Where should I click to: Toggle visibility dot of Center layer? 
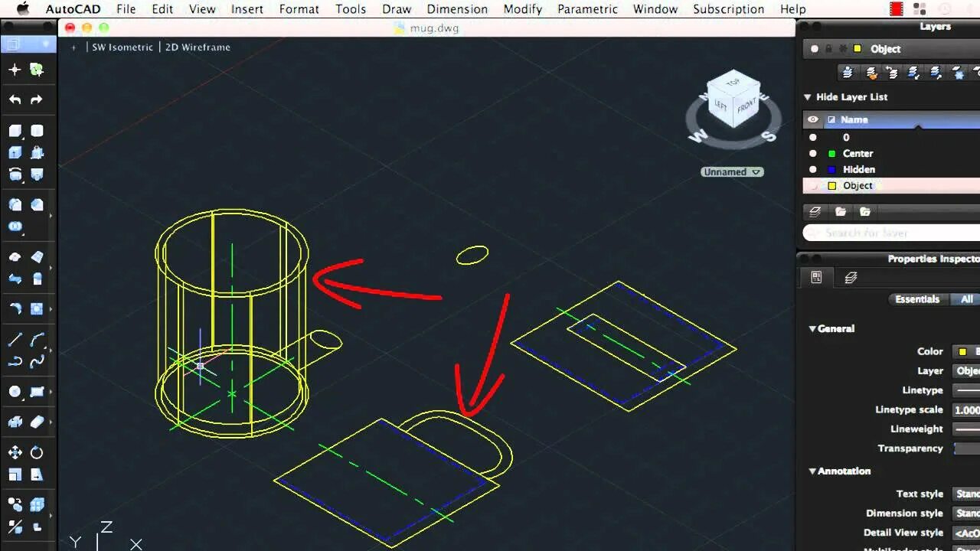click(813, 154)
